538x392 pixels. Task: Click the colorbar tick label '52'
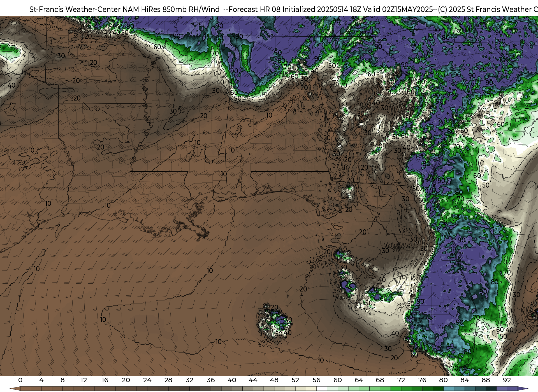pos(295,380)
